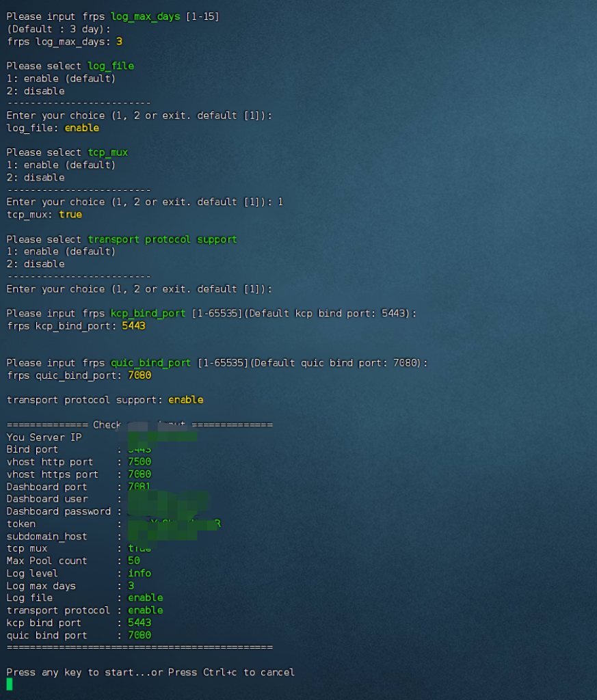Viewport: 597px width, 700px height.
Task: Click the Log max days summary value
Action: 131,586
